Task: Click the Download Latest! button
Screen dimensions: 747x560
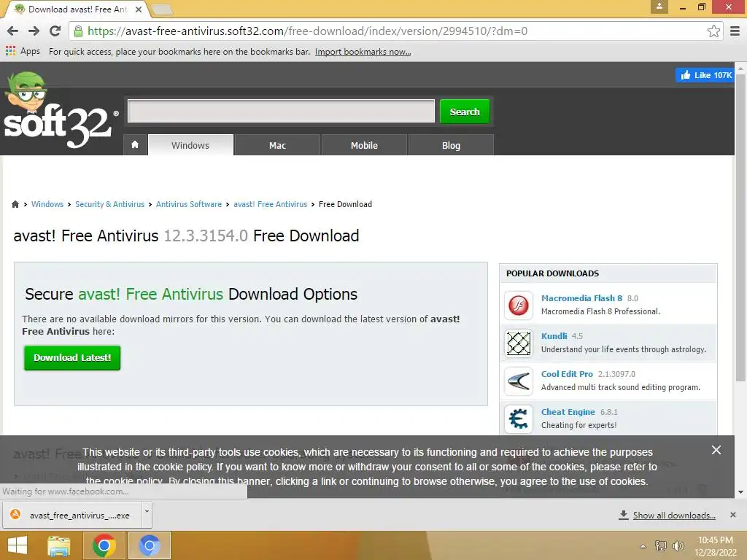Action: coord(72,357)
